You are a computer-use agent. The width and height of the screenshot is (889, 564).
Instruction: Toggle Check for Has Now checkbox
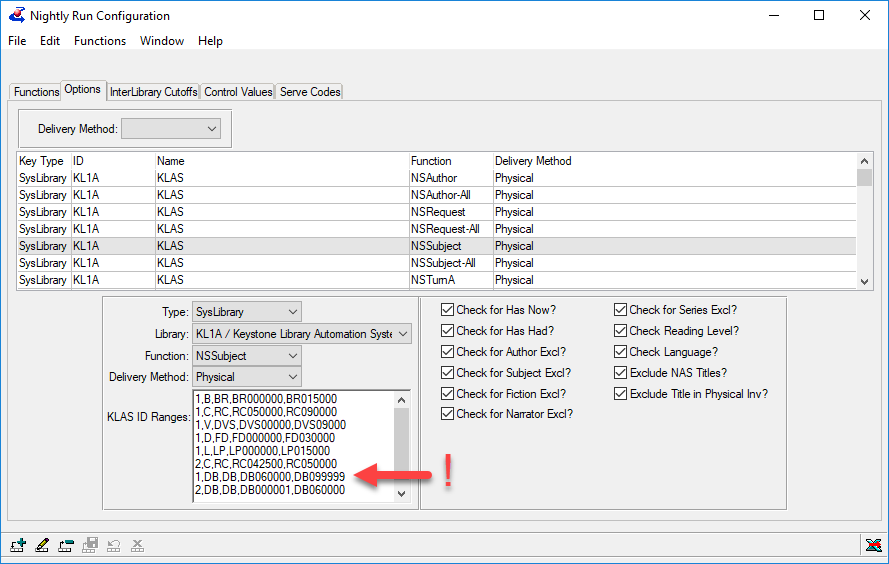click(x=447, y=310)
